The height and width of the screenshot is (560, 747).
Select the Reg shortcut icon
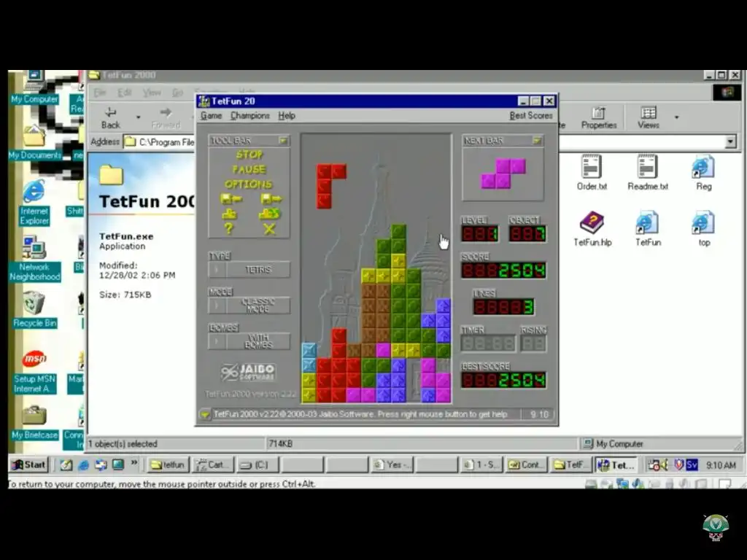(704, 172)
